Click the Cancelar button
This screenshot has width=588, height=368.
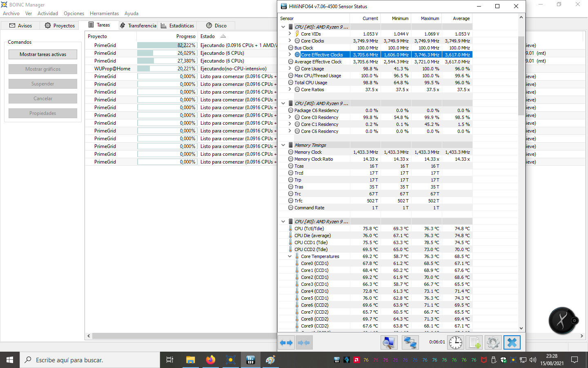[43, 99]
